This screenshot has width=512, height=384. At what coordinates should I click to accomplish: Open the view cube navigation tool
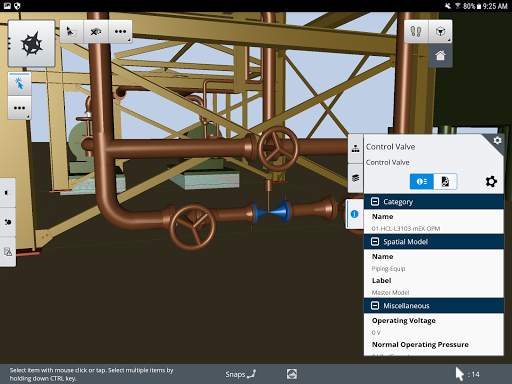(440, 31)
